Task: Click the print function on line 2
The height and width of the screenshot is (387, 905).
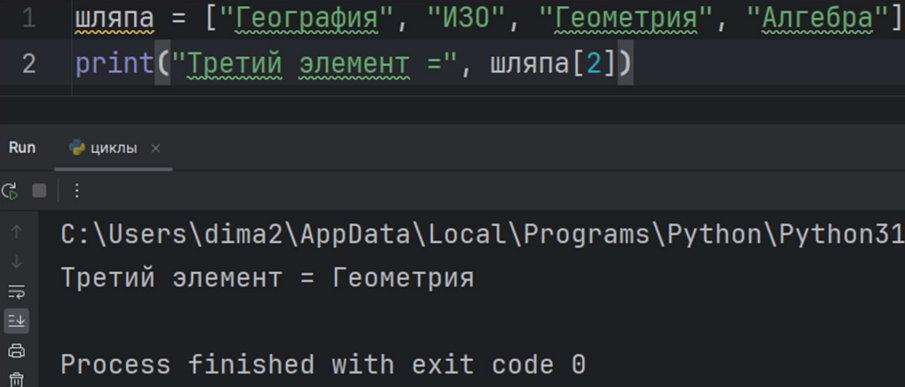Action: [x=114, y=63]
